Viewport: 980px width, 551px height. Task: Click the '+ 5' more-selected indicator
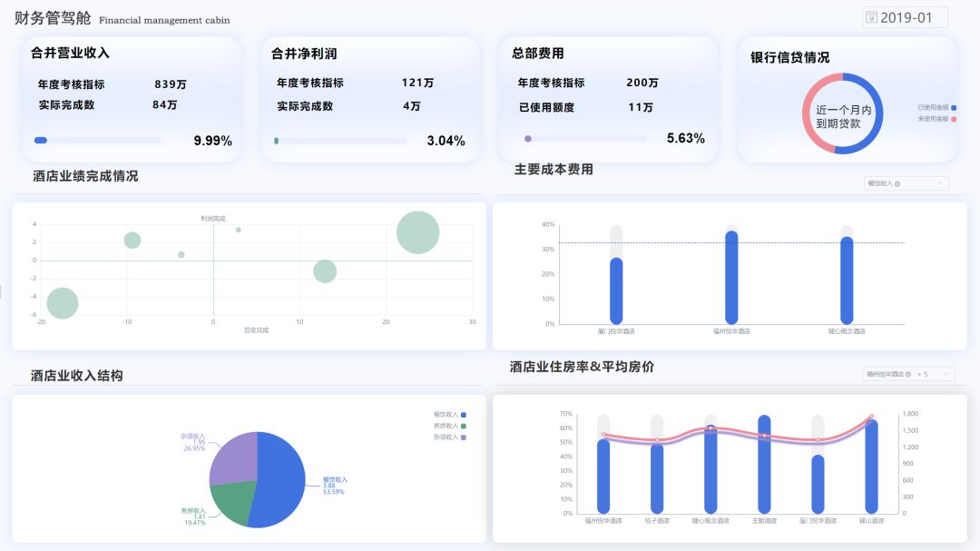point(923,374)
